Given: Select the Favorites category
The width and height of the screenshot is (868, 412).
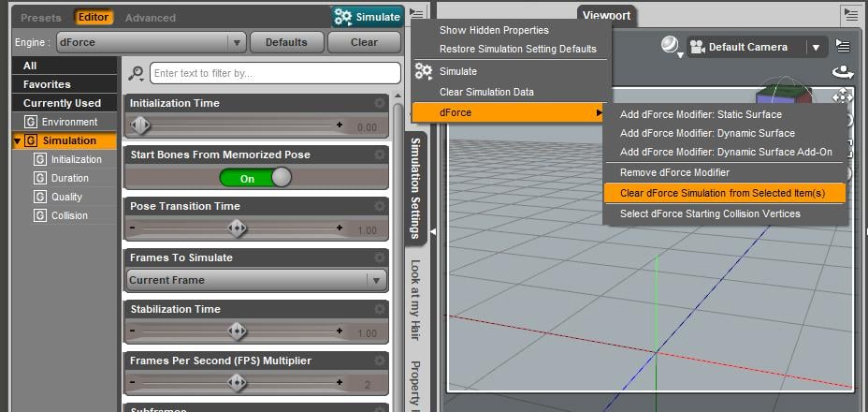Looking at the screenshot, I should [65, 84].
